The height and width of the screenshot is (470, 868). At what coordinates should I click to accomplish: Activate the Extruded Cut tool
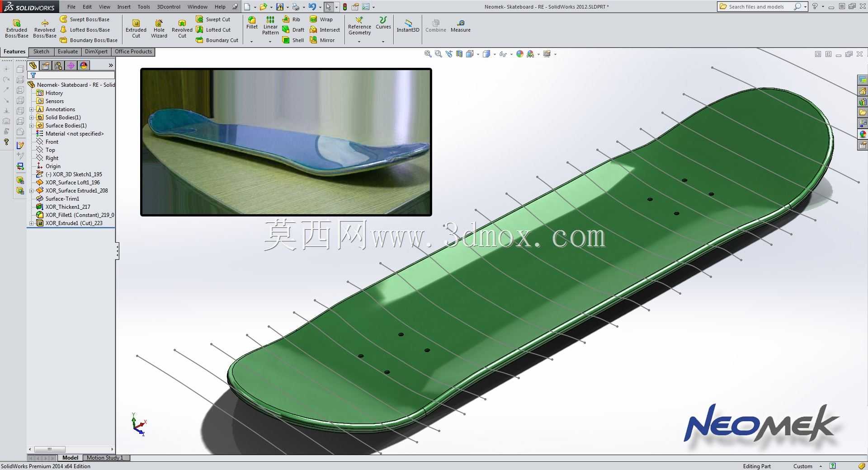point(136,28)
